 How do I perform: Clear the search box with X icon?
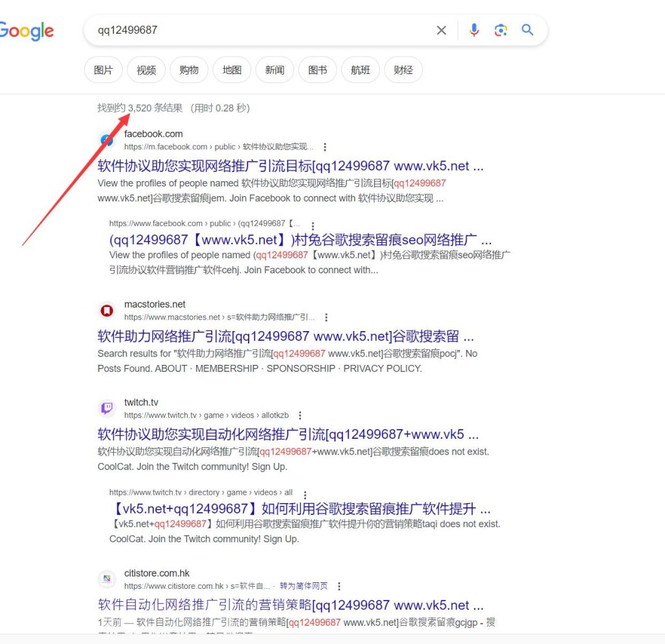tap(442, 31)
